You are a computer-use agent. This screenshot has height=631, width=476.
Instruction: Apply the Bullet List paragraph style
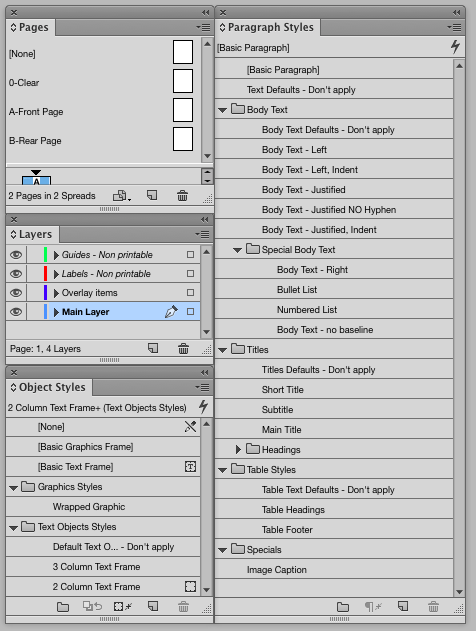point(334,290)
